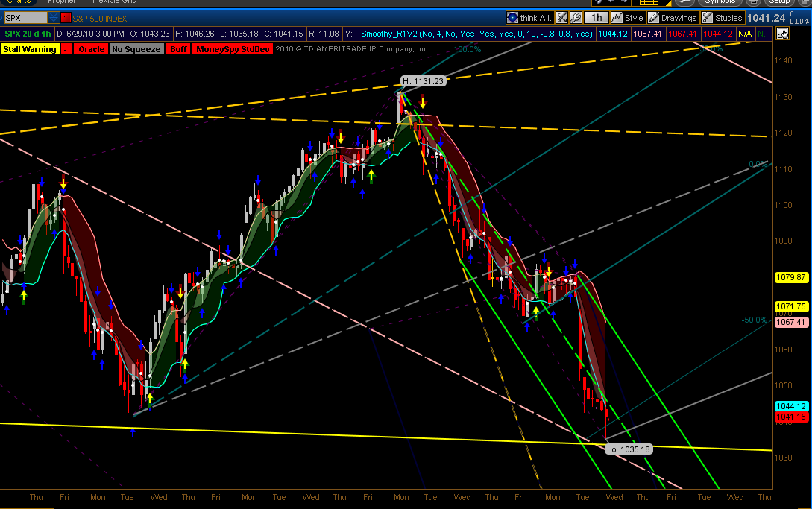
Task: Click the 1100 price axis label
Action: tap(783, 205)
